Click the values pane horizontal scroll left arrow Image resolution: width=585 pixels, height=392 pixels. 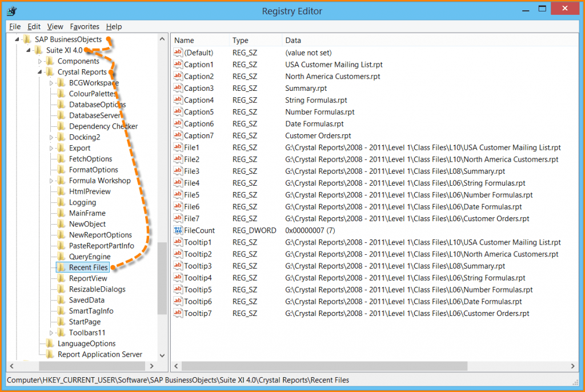(x=176, y=366)
